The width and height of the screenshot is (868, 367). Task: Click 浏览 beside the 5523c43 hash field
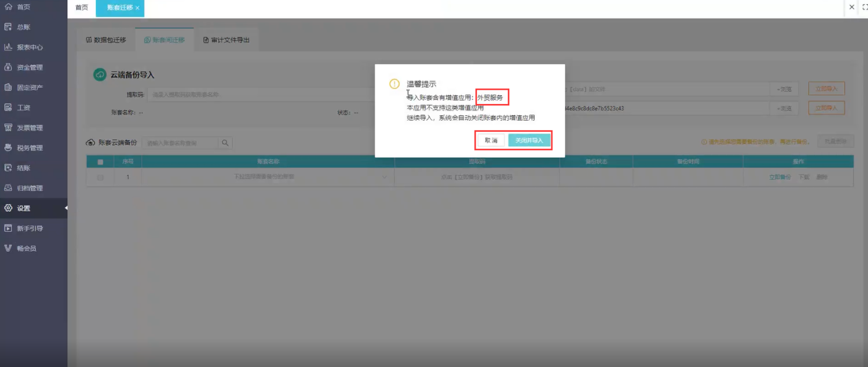784,108
